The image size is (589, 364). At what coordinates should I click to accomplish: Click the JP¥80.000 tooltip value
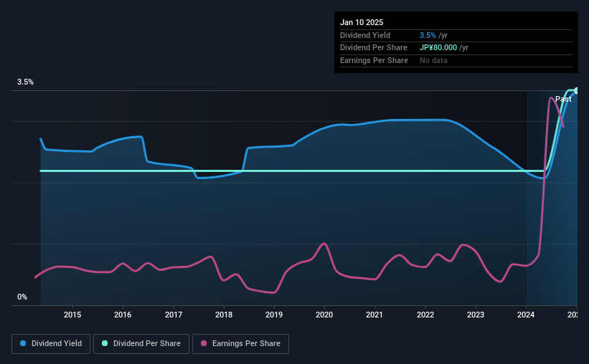pos(438,48)
